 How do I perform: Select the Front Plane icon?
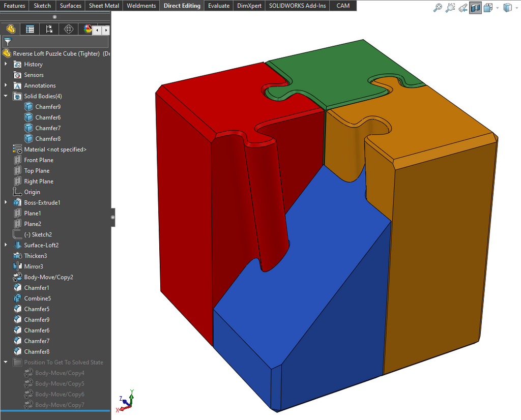[x=17, y=160]
